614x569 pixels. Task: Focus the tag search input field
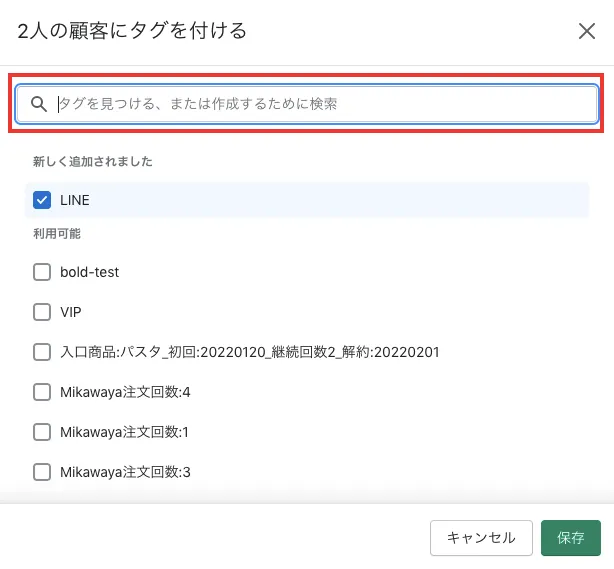[320, 103]
